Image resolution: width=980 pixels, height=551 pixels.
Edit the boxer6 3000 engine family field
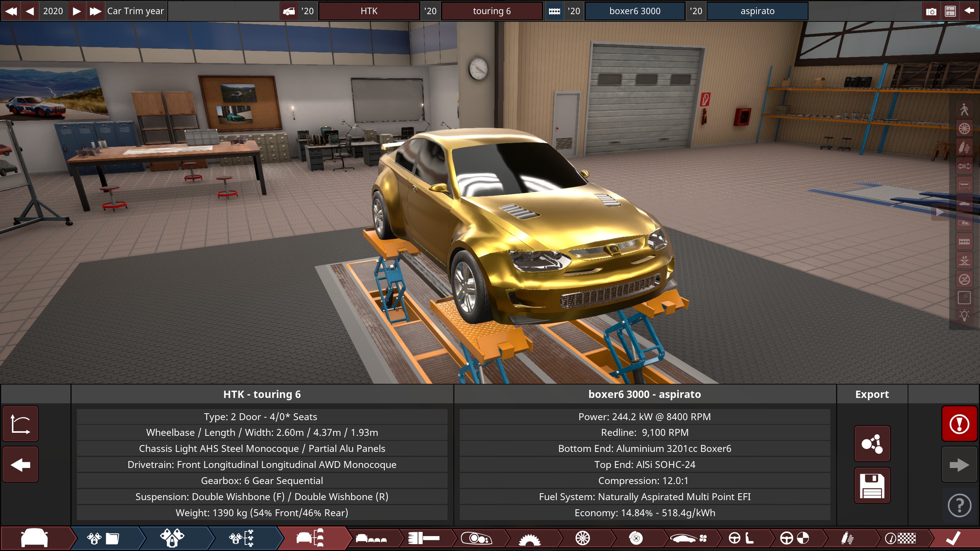pyautogui.click(x=635, y=11)
